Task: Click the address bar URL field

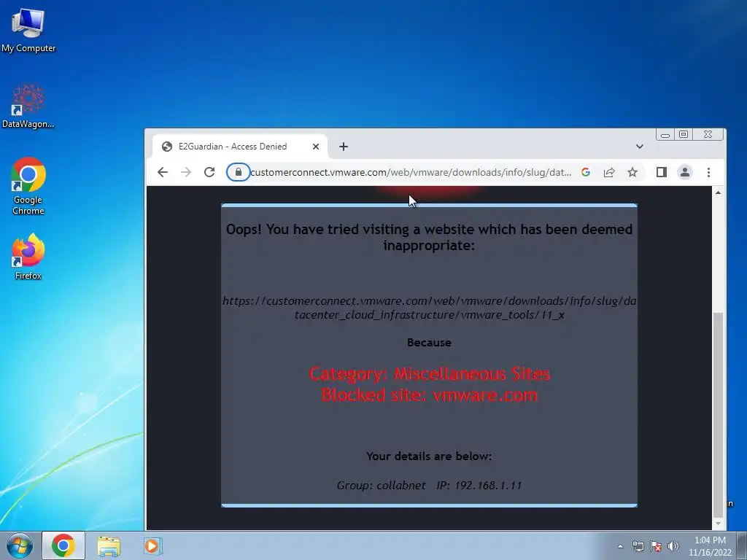Action: (411, 172)
